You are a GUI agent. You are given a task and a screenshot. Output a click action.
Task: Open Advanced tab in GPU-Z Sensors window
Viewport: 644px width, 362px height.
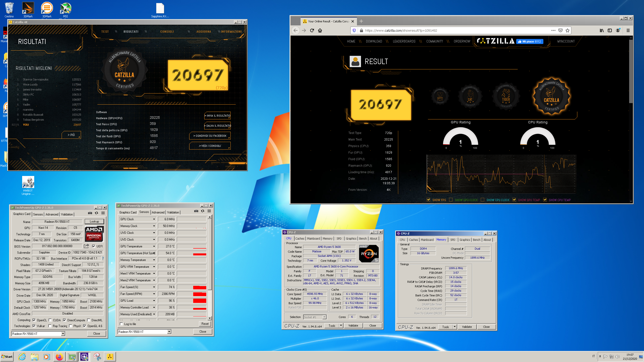(158, 212)
